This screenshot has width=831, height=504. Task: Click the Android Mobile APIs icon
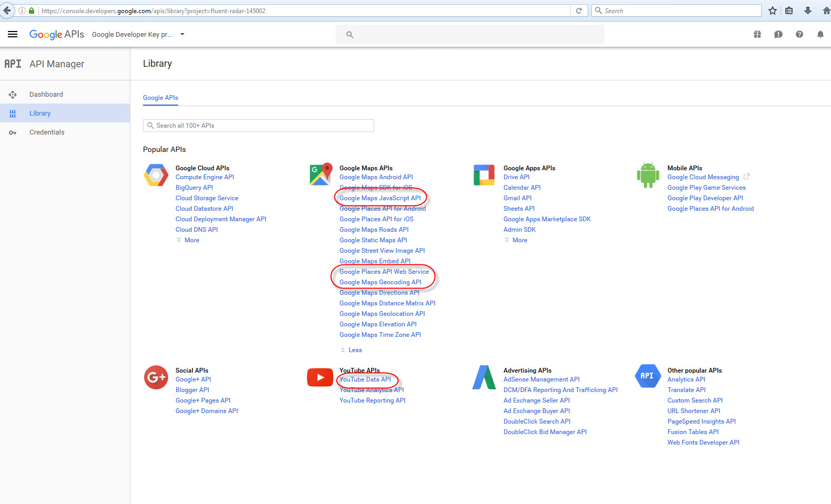coord(648,175)
